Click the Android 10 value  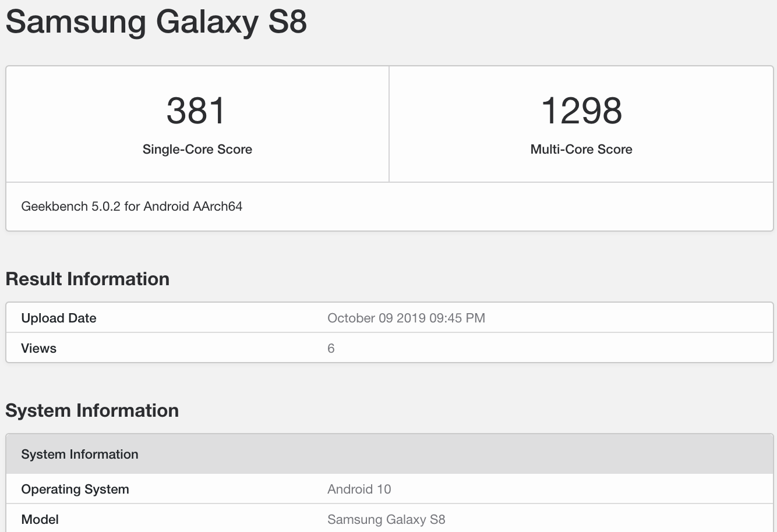coord(359,489)
